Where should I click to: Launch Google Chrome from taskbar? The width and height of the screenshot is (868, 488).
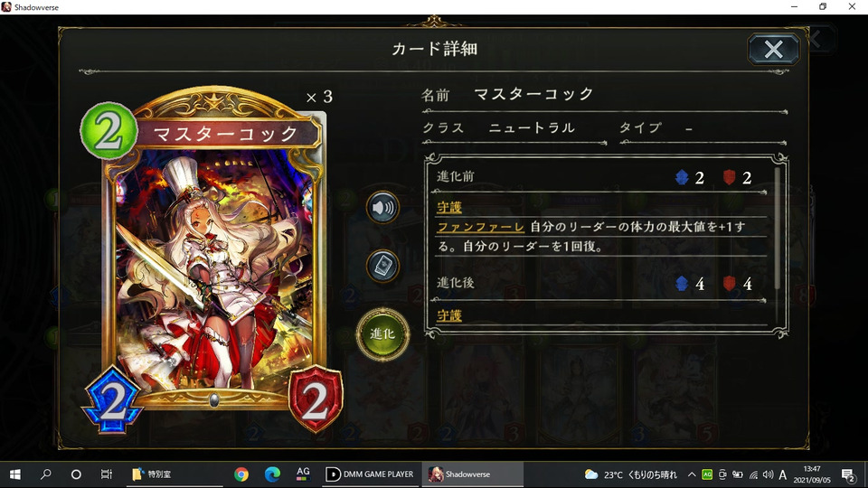click(241, 474)
